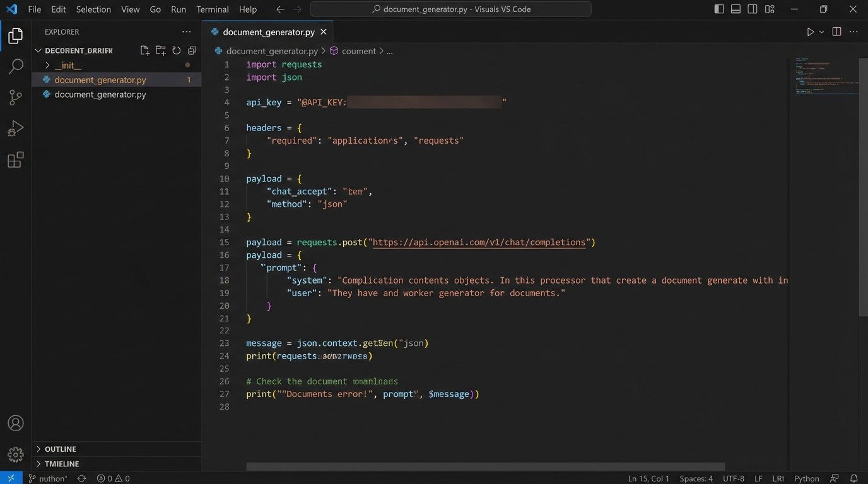Click the Python language mode in status bar

click(x=806, y=478)
